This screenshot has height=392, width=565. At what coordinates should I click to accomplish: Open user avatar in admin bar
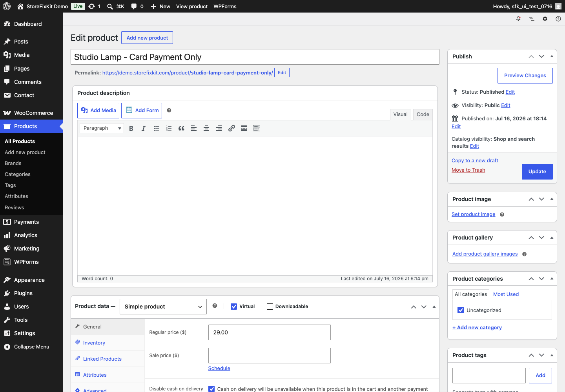point(558,6)
